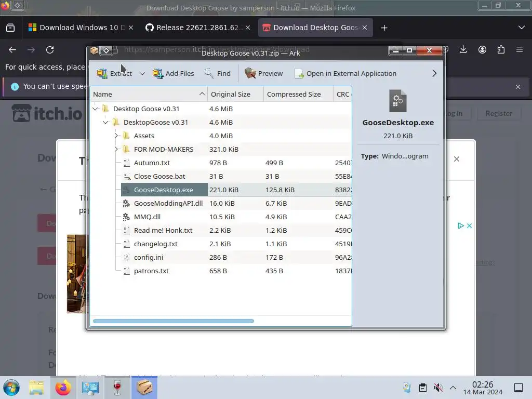The height and width of the screenshot is (399, 532).
Task: Collapse the DesktopGoose v0.31 subfolder
Action: [106, 122]
